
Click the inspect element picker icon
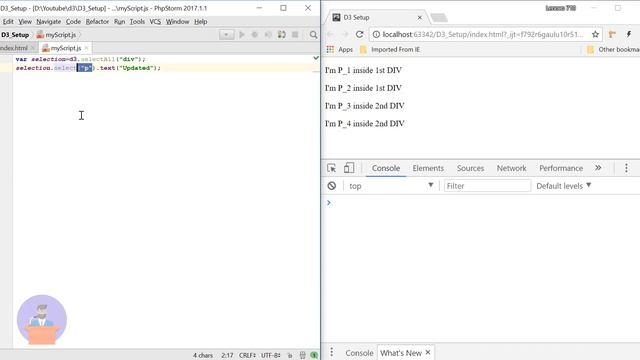[331, 168]
